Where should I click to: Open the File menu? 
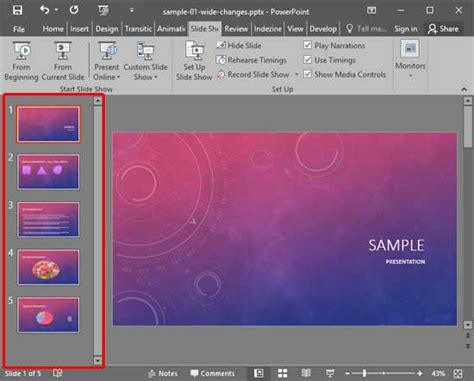[x=19, y=29]
